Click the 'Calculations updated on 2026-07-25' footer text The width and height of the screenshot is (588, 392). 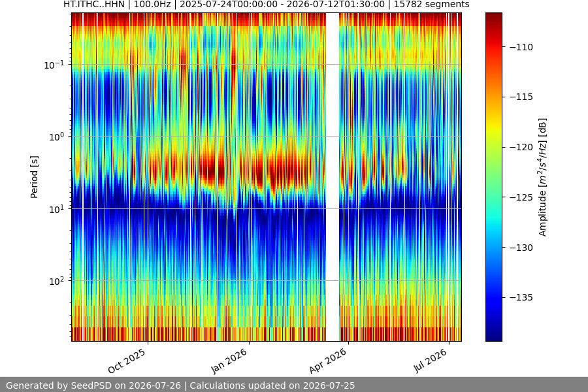click(272, 385)
